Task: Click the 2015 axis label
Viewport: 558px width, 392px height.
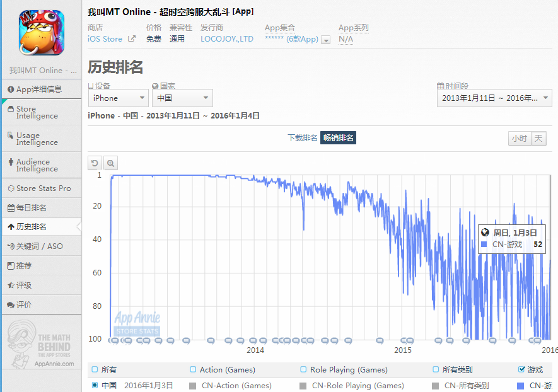Action: click(x=402, y=350)
